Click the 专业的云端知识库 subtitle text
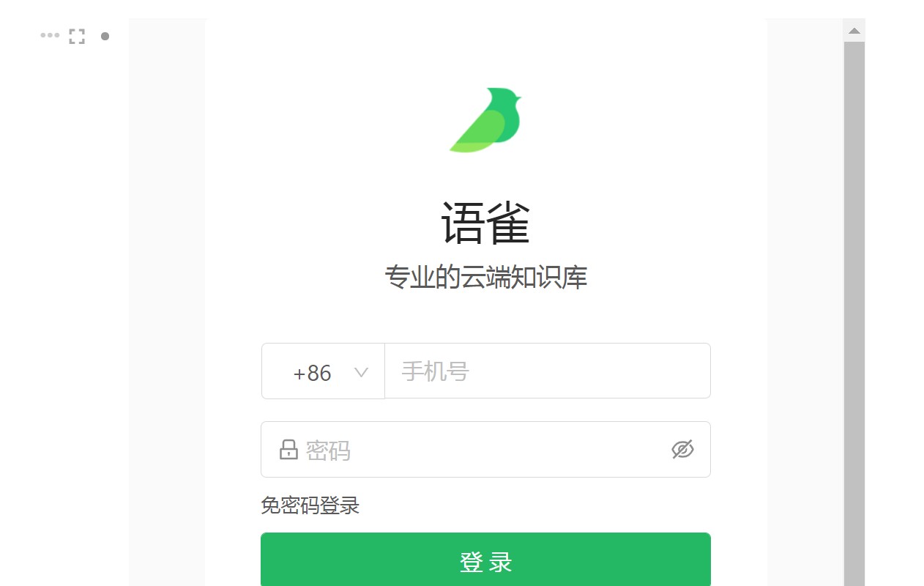 (485, 278)
